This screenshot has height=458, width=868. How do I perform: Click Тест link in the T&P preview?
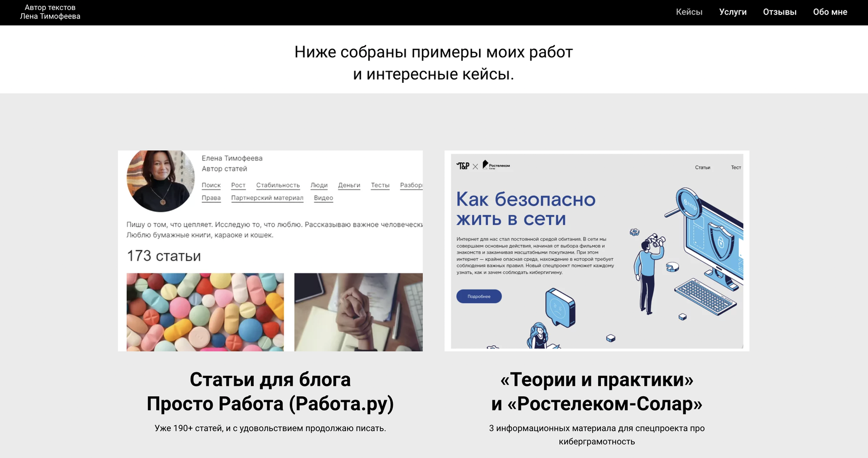736,167
